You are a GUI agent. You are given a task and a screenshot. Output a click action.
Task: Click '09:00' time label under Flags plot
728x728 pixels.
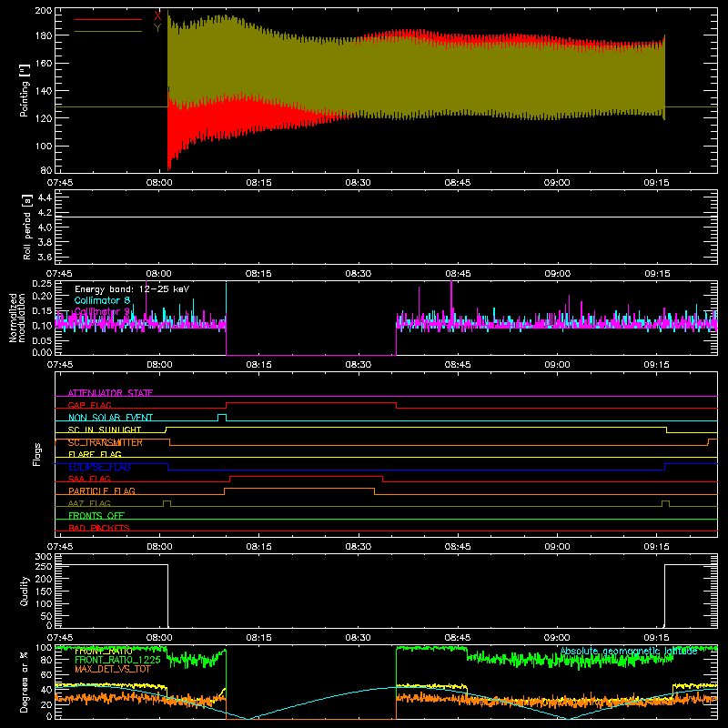557,547
